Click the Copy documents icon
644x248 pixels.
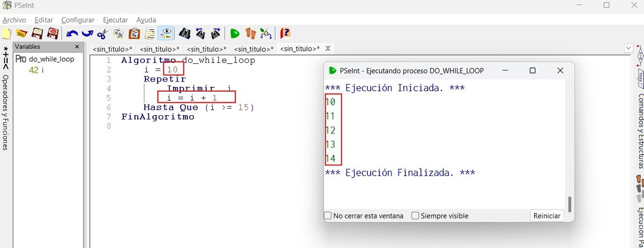119,34
